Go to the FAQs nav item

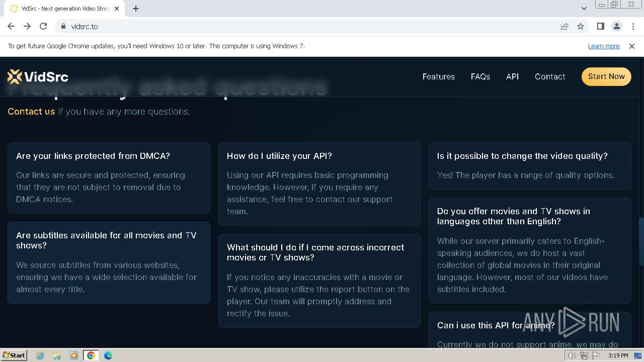tap(480, 76)
